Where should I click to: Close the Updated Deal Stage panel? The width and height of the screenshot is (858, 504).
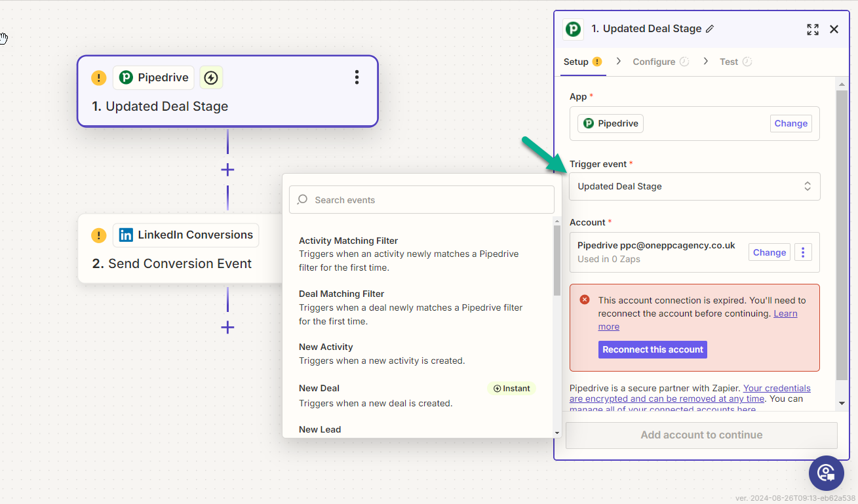pyautogui.click(x=834, y=29)
